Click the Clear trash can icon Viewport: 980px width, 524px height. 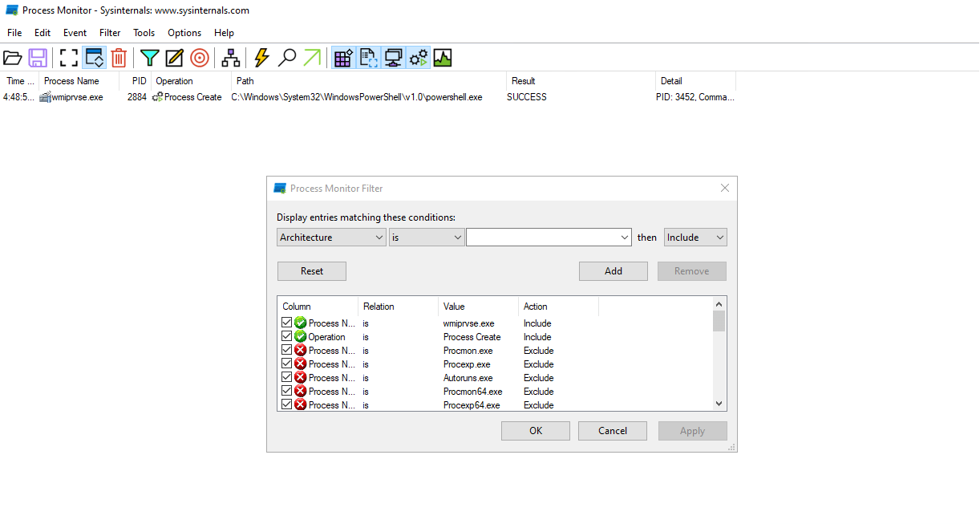119,58
